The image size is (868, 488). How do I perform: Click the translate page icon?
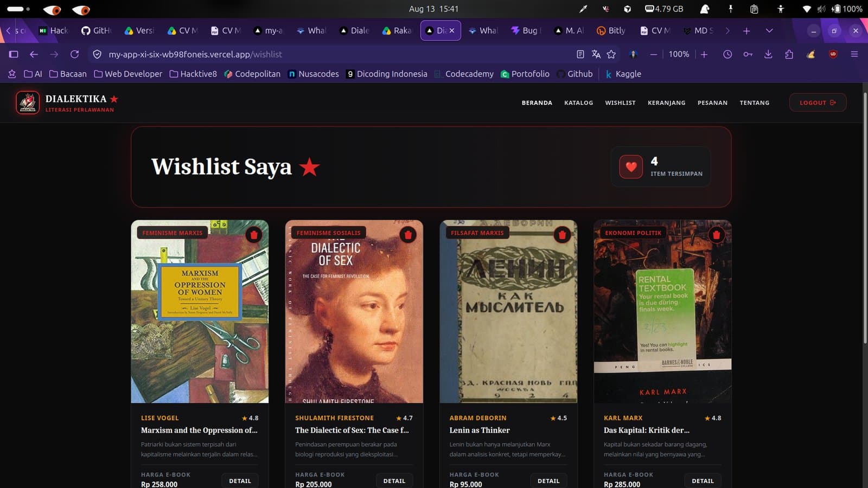pos(596,54)
